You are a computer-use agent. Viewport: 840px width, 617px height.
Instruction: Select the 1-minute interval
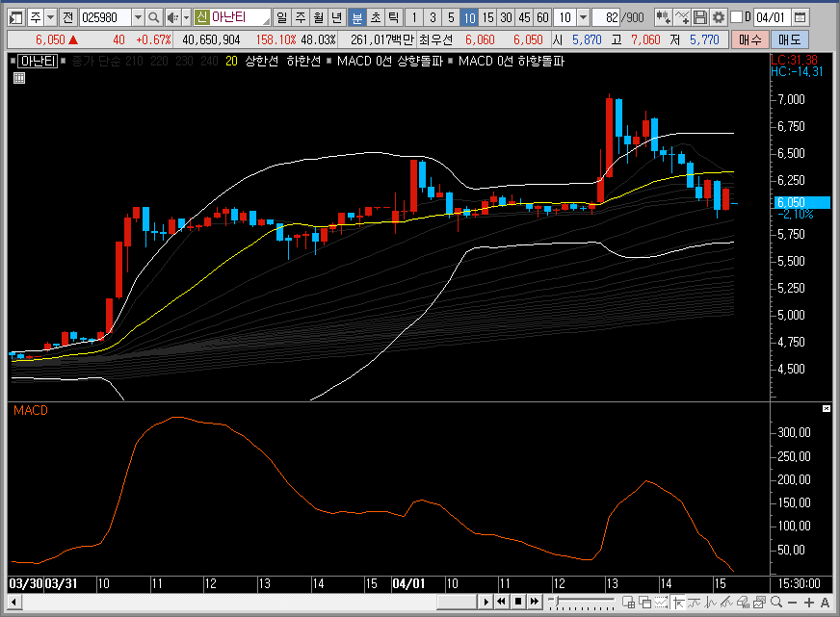pos(414,17)
